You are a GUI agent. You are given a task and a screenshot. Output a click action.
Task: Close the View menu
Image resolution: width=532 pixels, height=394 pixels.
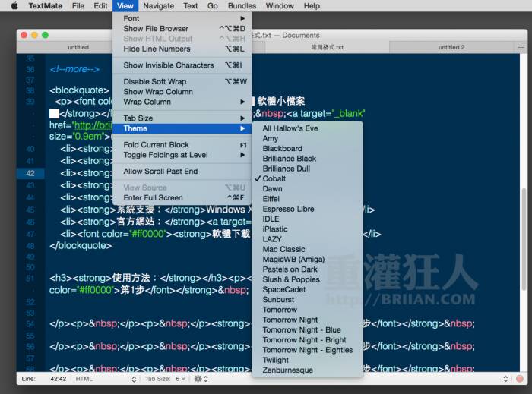point(125,6)
